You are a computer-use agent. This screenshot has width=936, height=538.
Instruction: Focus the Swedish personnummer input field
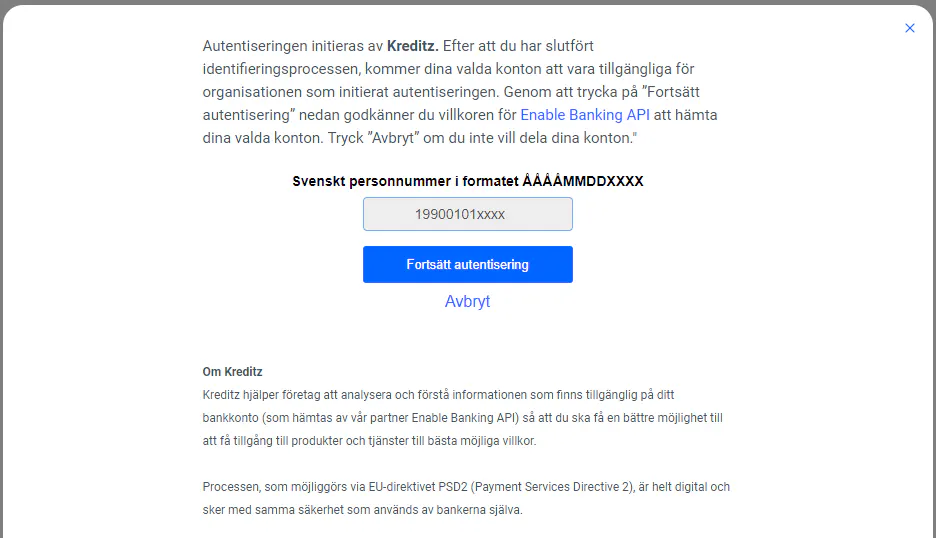(x=467, y=214)
